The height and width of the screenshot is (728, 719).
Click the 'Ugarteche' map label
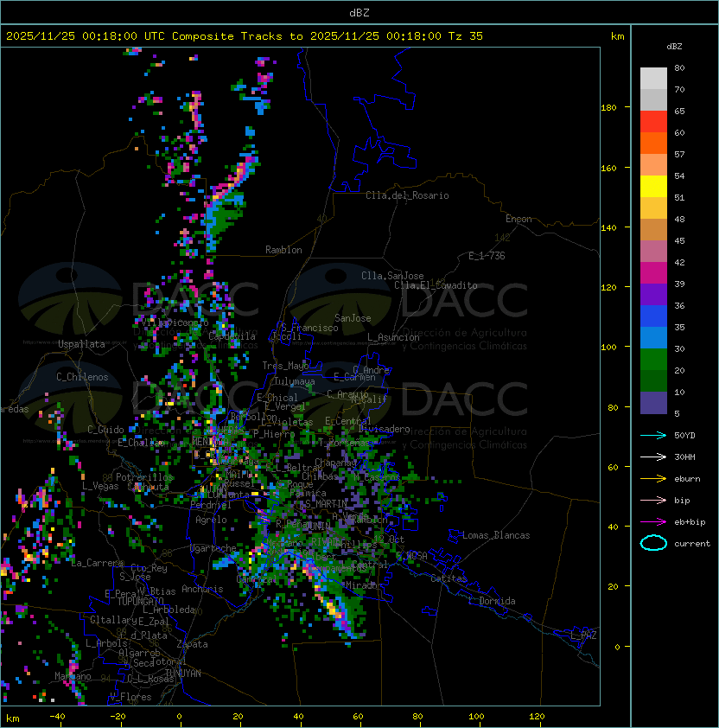click(x=213, y=548)
